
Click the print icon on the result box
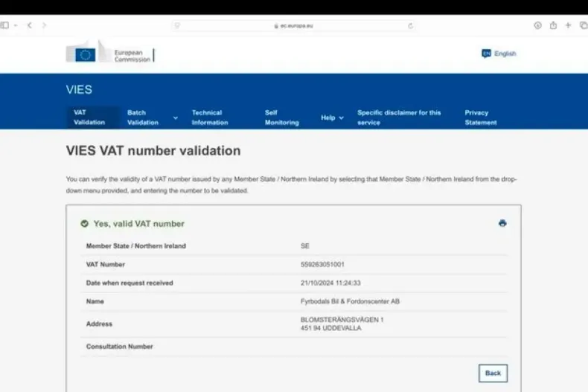(502, 223)
